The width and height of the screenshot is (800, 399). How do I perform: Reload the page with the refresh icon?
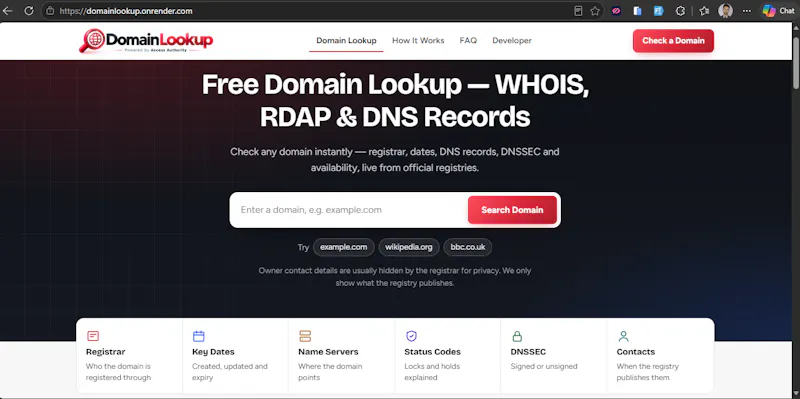point(29,11)
